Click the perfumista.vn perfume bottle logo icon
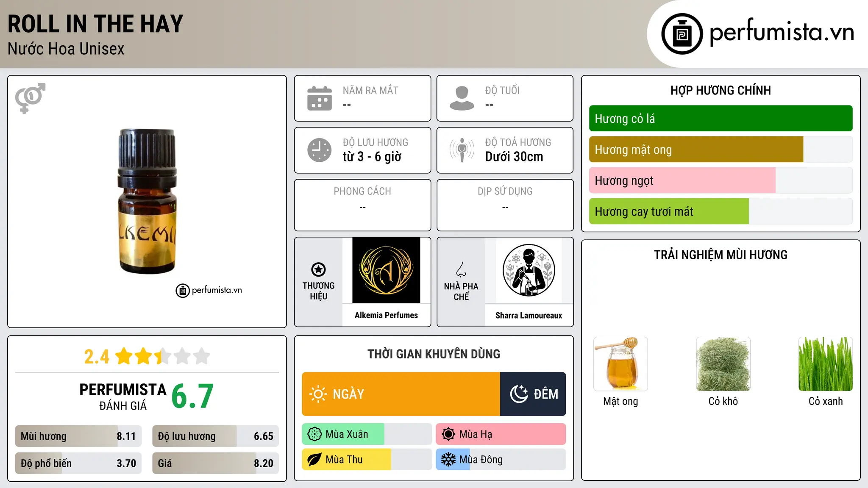 682,34
